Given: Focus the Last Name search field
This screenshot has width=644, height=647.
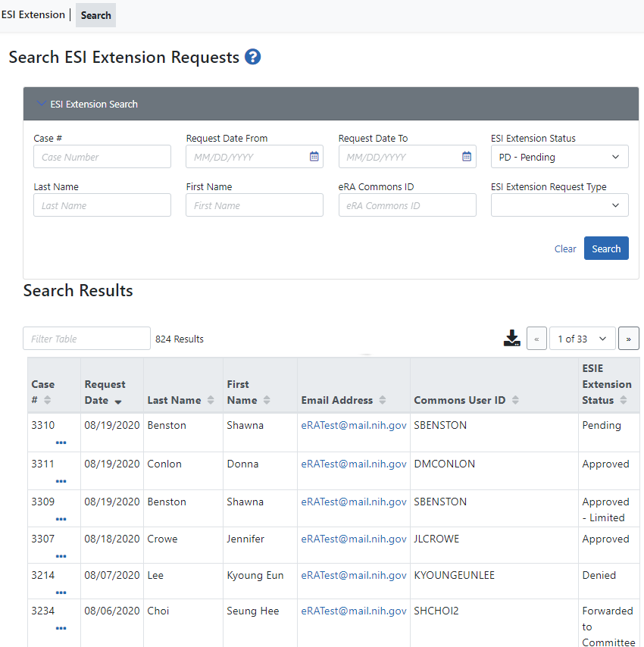Looking at the screenshot, I should 102,205.
